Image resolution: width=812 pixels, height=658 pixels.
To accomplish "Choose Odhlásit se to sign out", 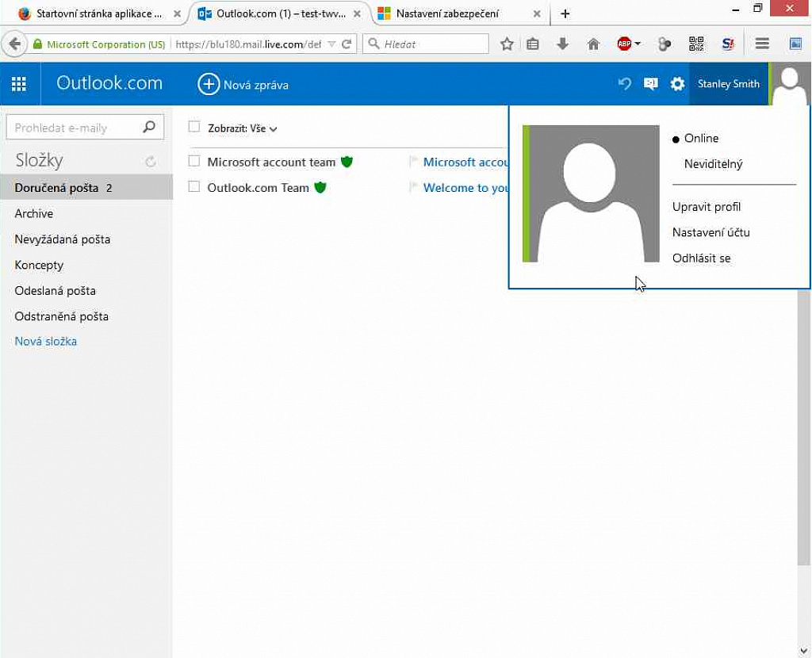I will (x=701, y=258).
